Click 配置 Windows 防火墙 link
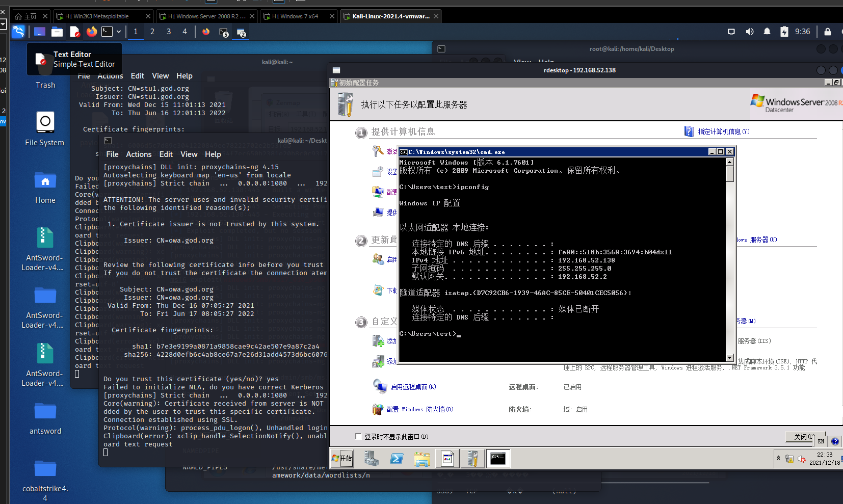 pos(419,409)
